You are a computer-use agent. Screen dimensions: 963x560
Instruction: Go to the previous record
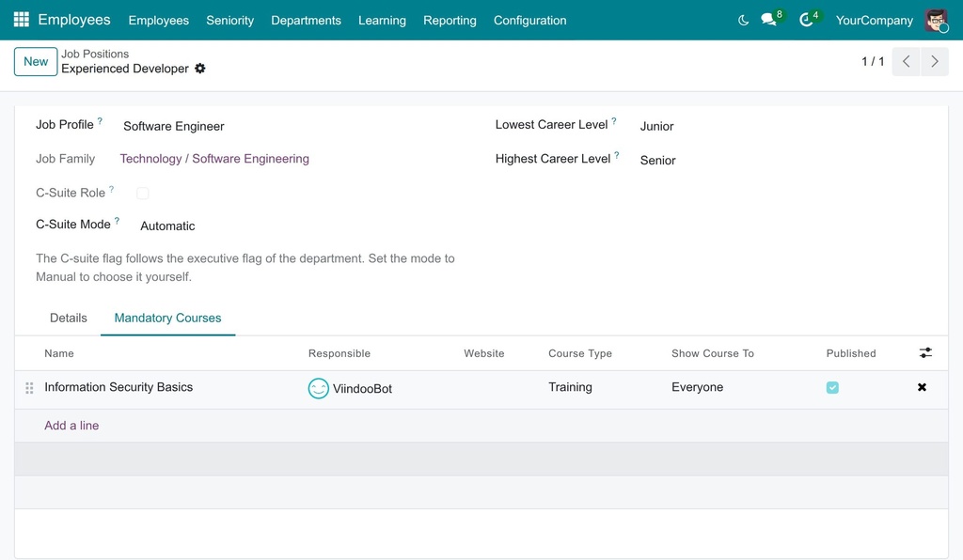[906, 61]
